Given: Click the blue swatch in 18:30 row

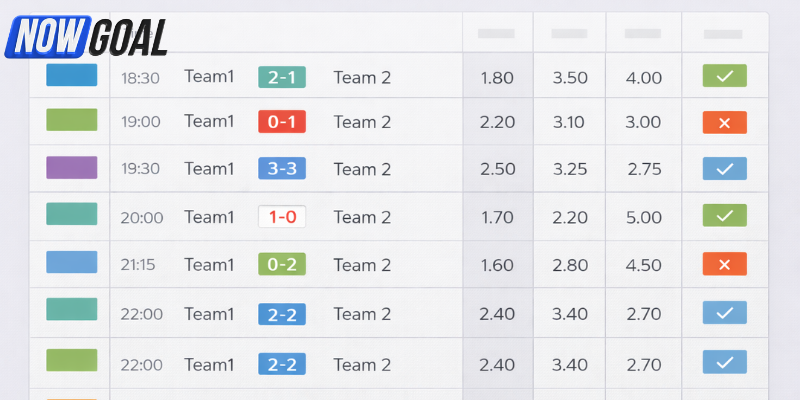Looking at the screenshot, I should [x=72, y=75].
